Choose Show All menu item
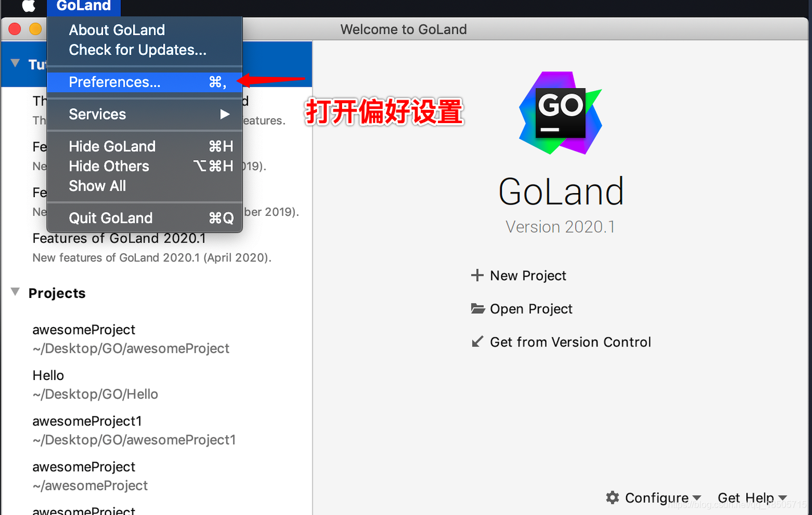 (x=145, y=186)
